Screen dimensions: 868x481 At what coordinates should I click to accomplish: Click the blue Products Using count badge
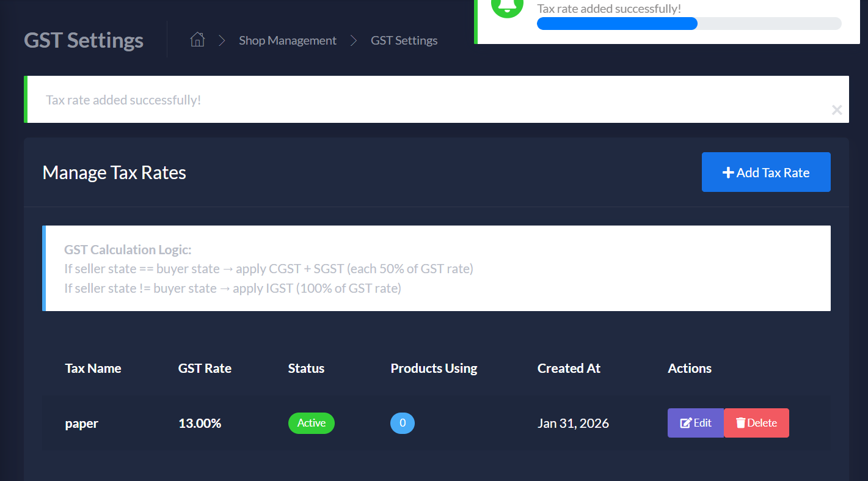point(403,423)
